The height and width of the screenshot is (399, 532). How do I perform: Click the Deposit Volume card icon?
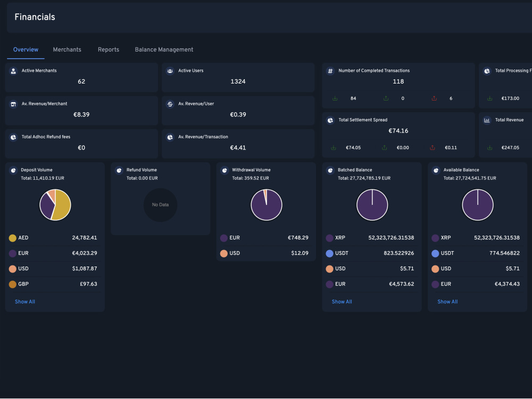tap(13, 170)
